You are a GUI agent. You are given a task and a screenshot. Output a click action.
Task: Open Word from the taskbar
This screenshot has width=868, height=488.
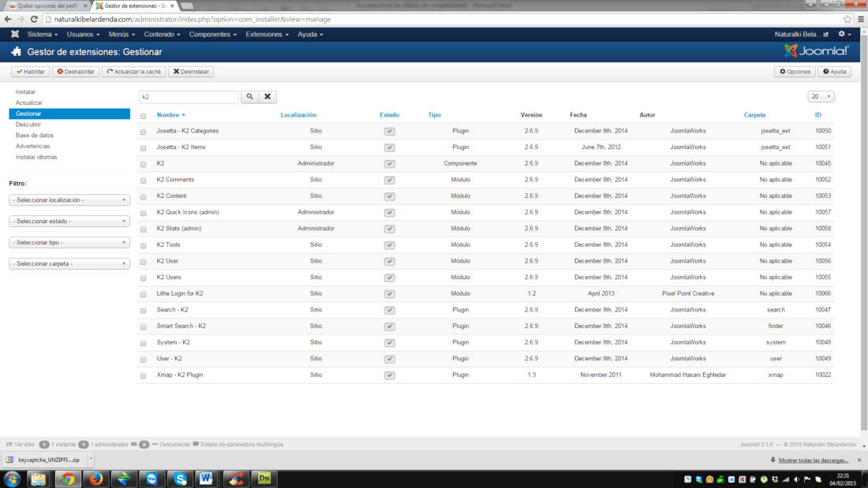coord(207,479)
